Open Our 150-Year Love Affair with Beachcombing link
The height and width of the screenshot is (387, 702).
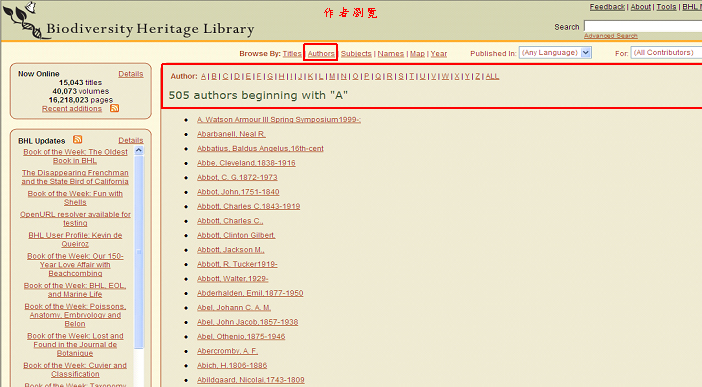(x=75, y=265)
